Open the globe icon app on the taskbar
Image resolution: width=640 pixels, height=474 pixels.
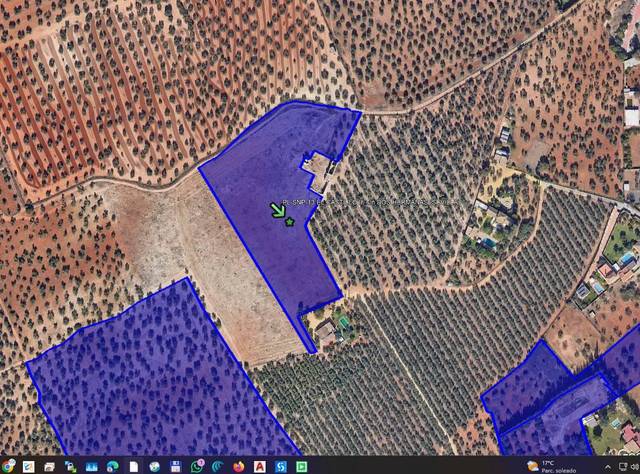[155, 466]
